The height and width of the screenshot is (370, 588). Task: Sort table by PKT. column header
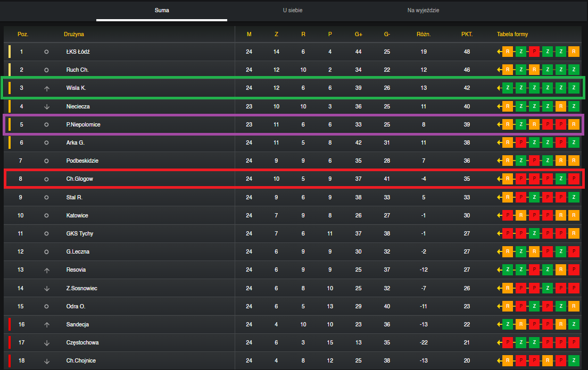(467, 34)
